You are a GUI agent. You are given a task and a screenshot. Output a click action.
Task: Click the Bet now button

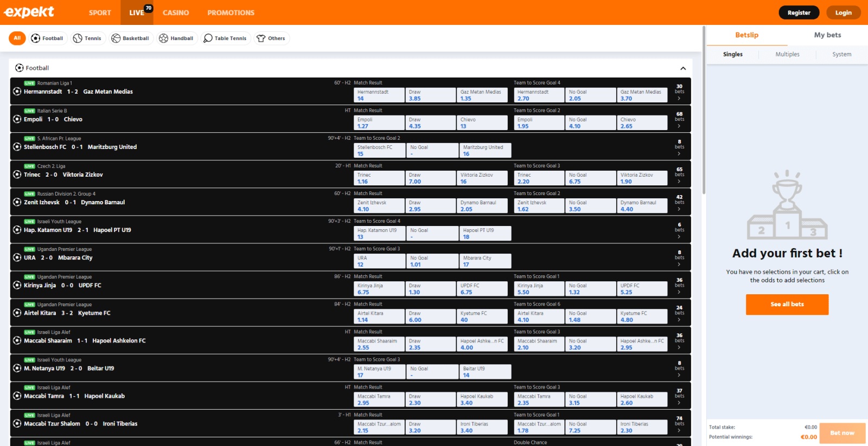pos(842,433)
